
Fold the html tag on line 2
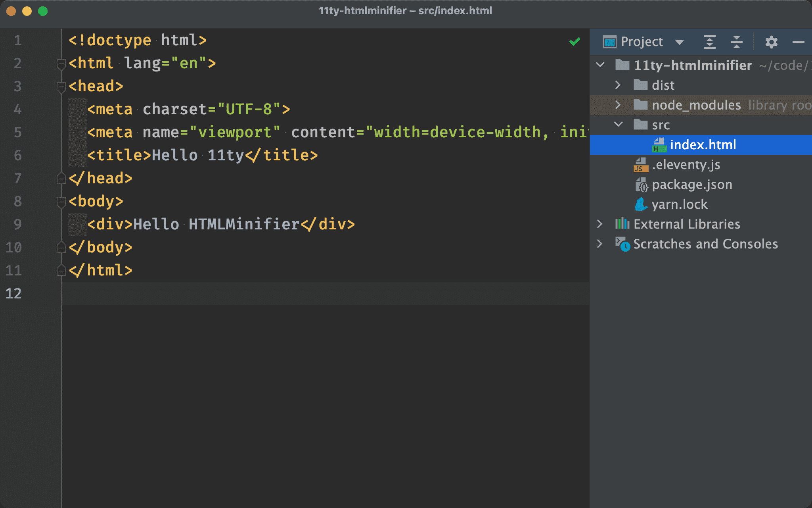pos(61,64)
